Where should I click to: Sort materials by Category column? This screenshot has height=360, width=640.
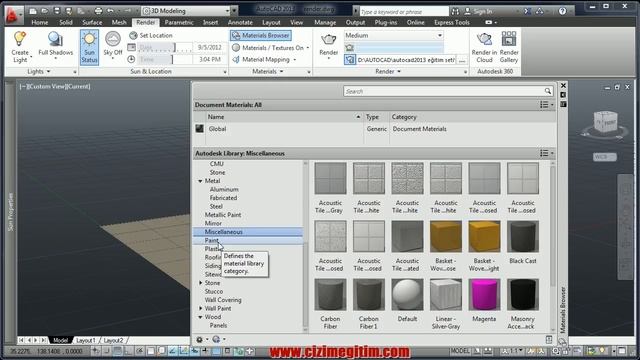tap(473, 117)
